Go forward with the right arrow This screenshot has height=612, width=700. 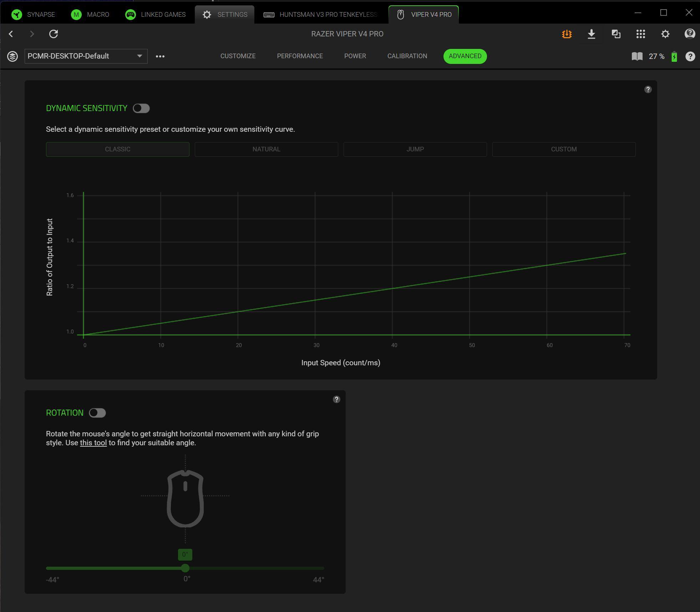[x=32, y=34]
